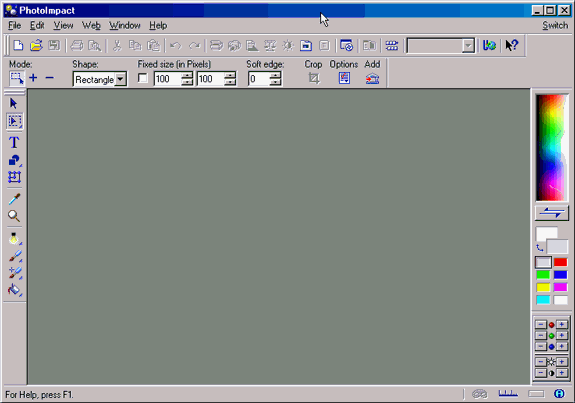Viewport: 575px width, 403px height.
Task: Click the Ulead web globe icon
Action: [x=489, y=45]
